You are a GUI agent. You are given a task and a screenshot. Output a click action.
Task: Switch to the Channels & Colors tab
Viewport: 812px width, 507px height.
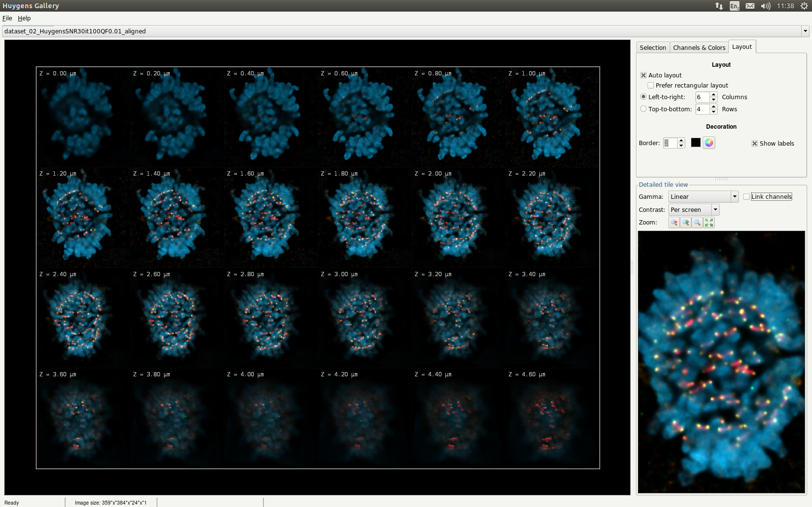699,47
